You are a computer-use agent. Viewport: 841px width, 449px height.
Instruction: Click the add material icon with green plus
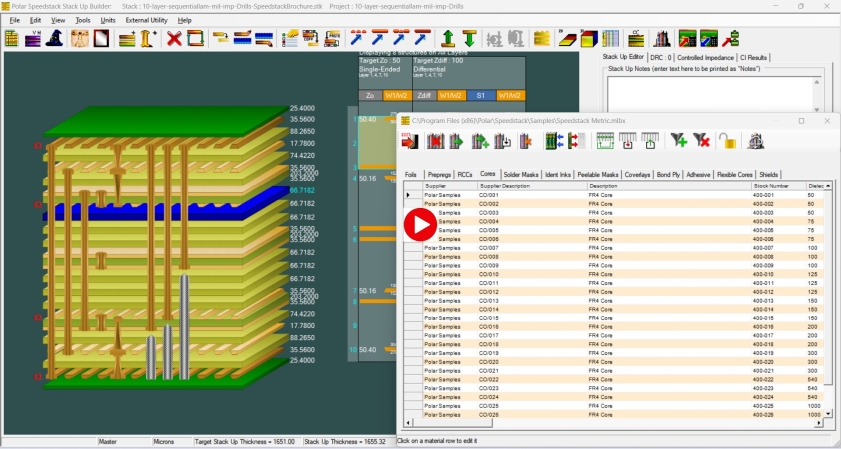[480, 141]
